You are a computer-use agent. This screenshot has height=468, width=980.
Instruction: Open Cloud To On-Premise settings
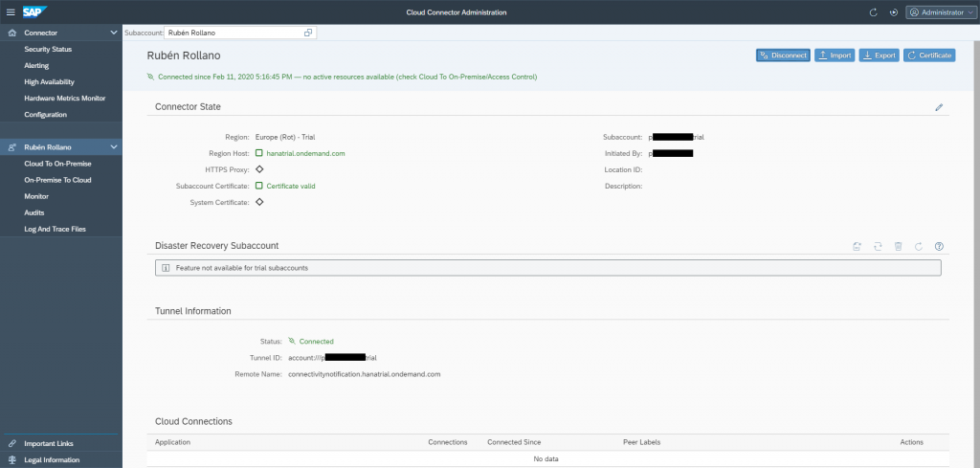(57, 164)
